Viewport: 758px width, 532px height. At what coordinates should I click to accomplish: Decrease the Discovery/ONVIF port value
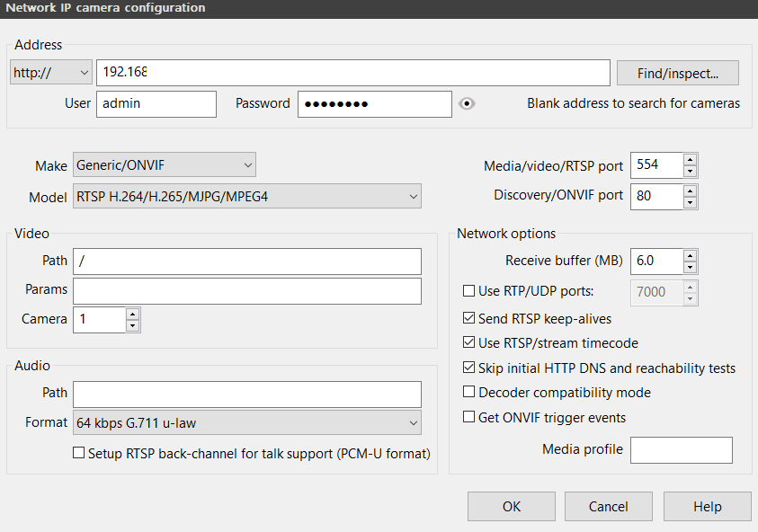[x=690, y=202]
